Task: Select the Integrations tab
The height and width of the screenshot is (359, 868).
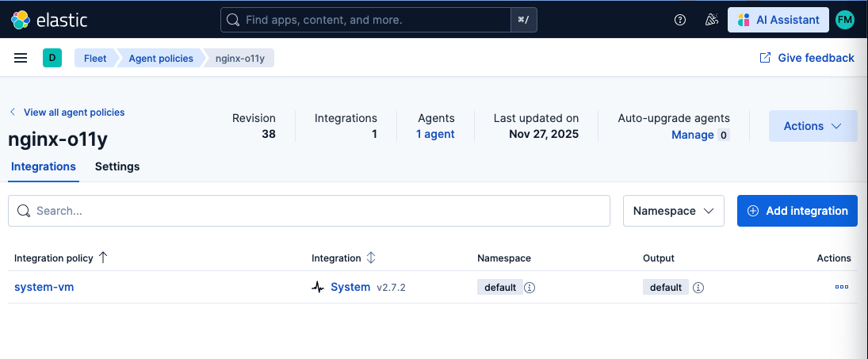Action: [44, 166]
